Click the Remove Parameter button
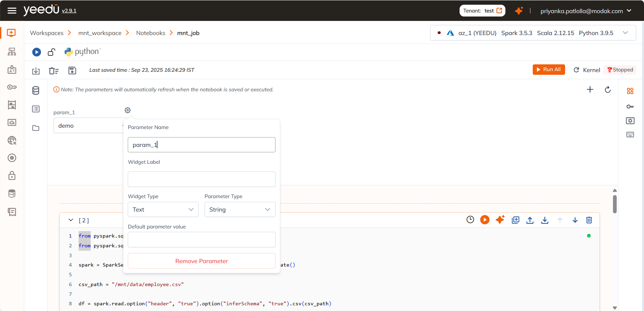The width and height of the screenshot is (644, 311). (x=201, y=261)
